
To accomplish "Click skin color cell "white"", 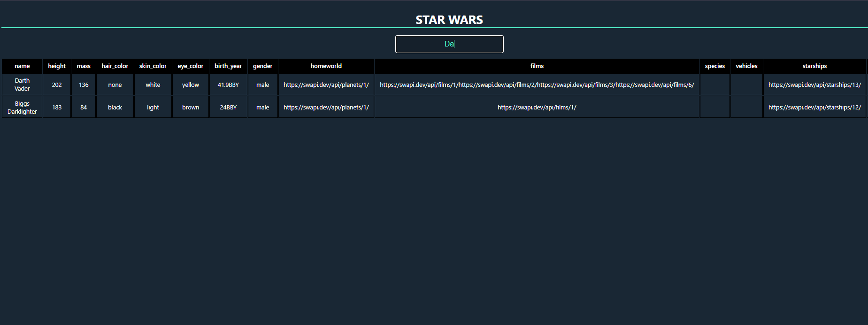I will [153, 85].
